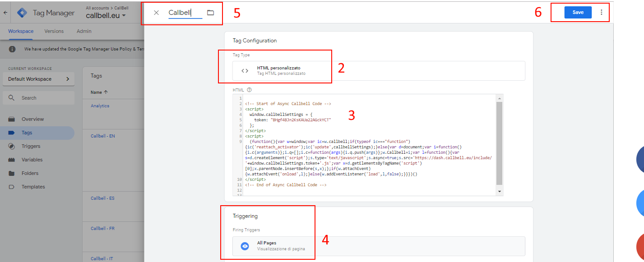Open the three-dot more options menu

click(x=601, y=12)
